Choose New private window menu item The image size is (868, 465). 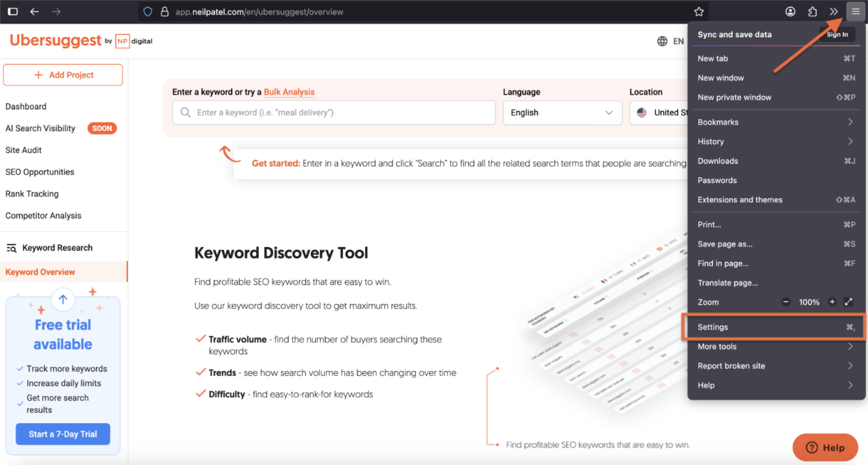pos(775,97)
